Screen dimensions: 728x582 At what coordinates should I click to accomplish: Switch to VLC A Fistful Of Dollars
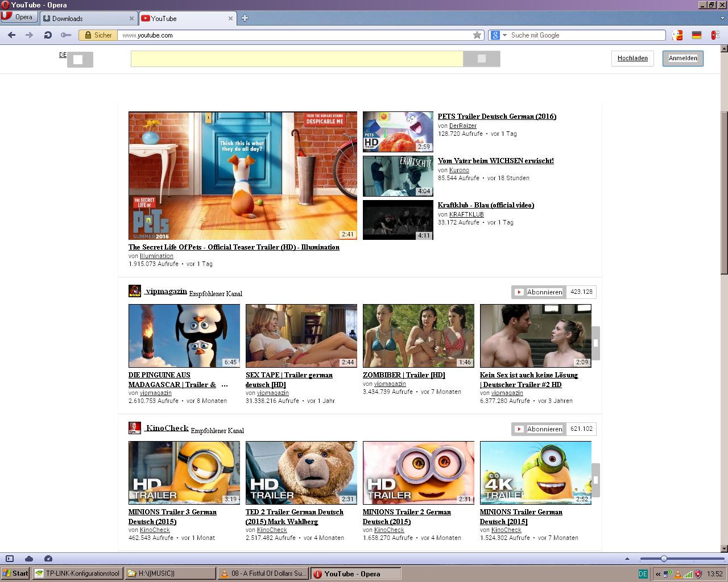263,573
